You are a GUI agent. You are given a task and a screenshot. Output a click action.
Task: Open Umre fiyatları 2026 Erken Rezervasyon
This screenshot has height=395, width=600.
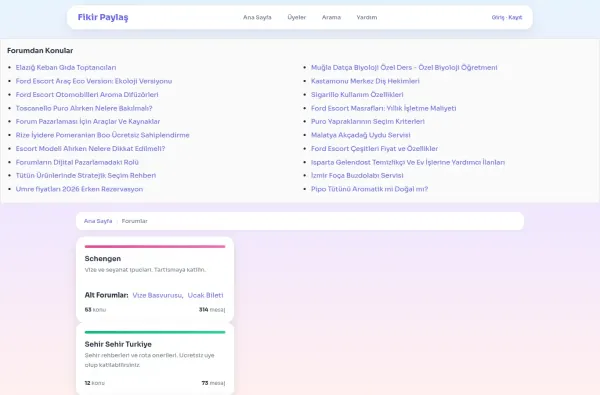(x=79, y=189)
